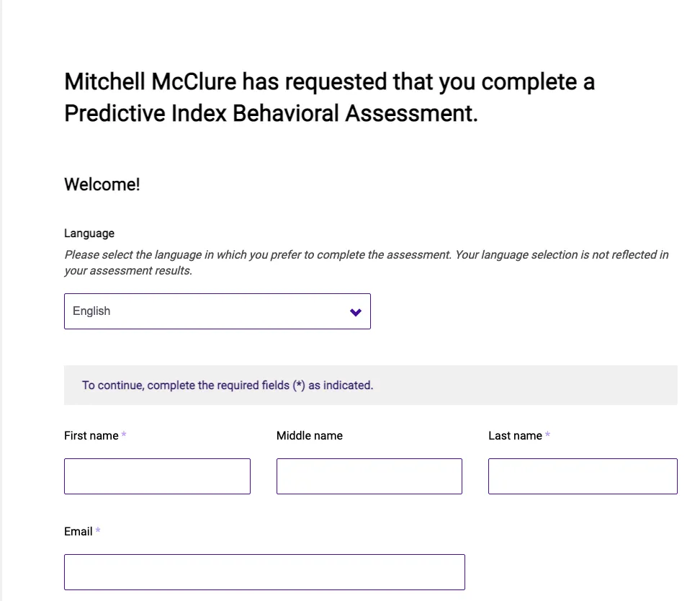Click the Predictive Index Behavioral Assessment title line

pos(270,114)
